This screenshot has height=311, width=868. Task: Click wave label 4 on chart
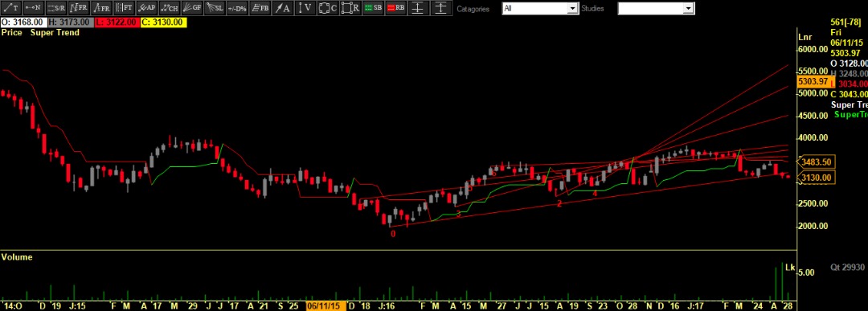click(x=595, y=194)
